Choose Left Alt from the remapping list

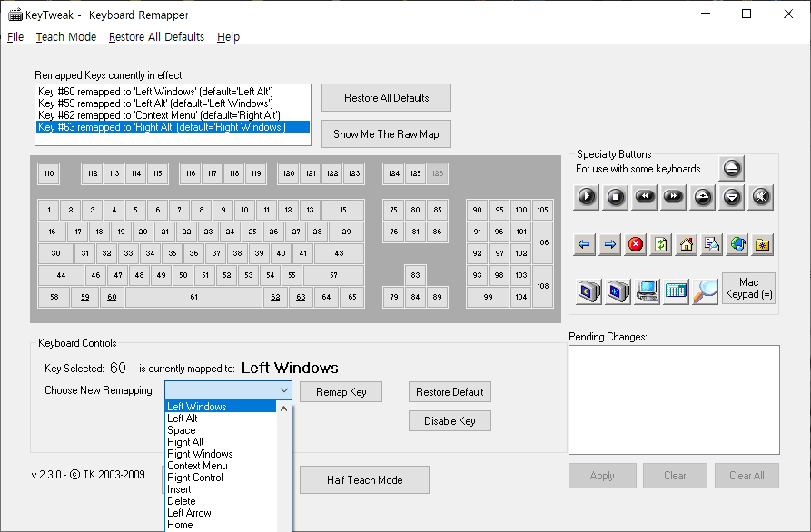[221, 418]
